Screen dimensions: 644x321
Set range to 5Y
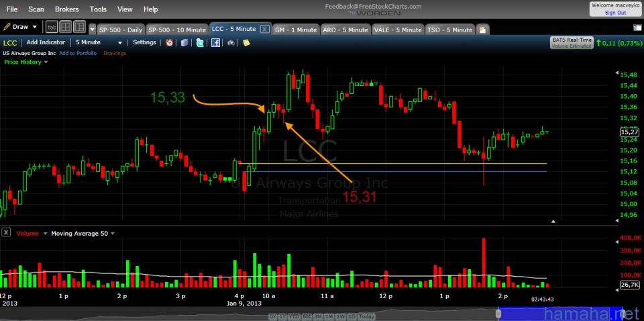pyautogui.click(x=273, y=316)
